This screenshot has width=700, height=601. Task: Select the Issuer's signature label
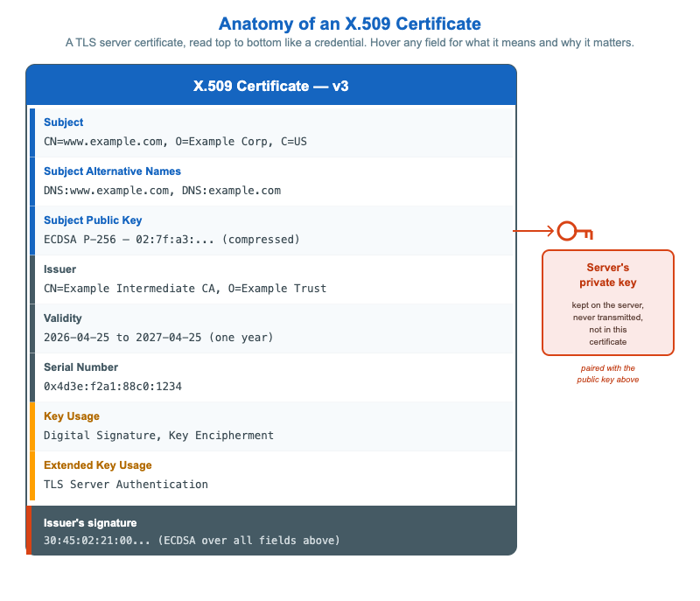coord(90,523)
